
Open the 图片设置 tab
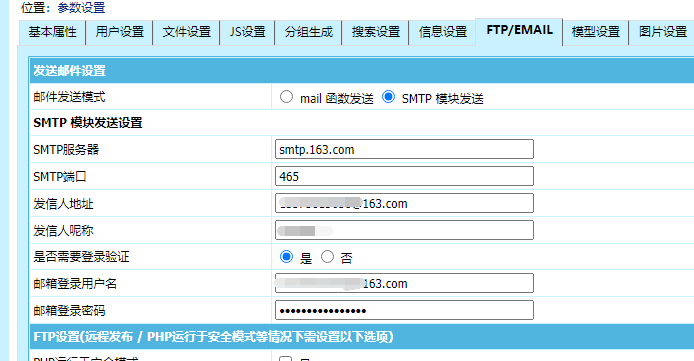(x=662, y=32)
